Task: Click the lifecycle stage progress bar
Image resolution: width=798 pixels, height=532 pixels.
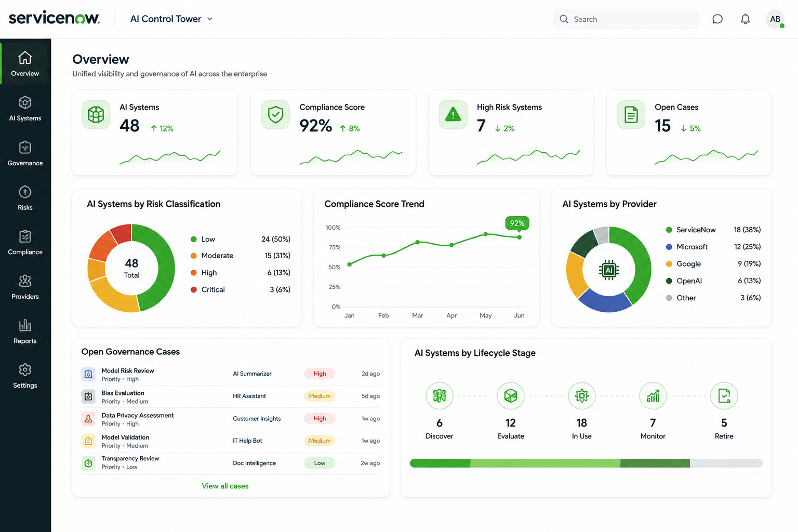Action: [586, 463]
